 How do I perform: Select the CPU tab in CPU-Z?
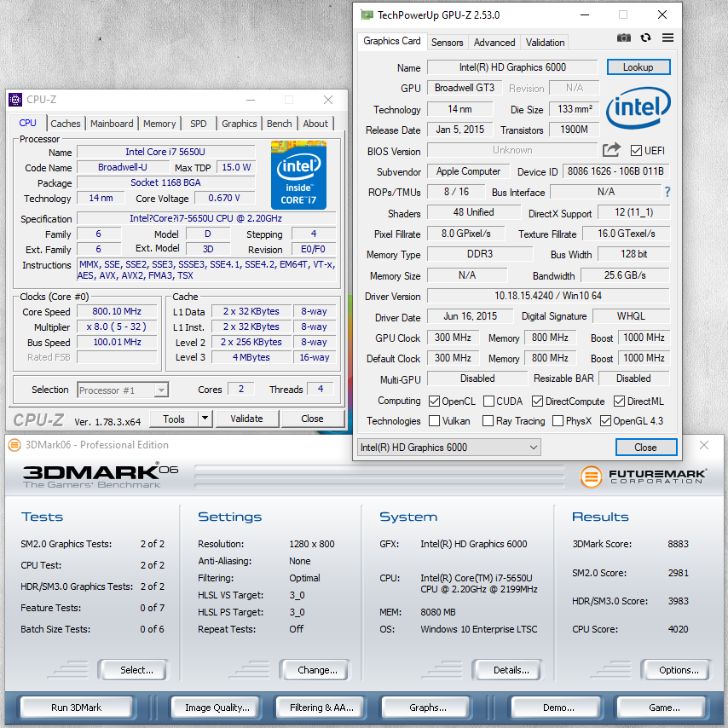(x=28, y=123)
